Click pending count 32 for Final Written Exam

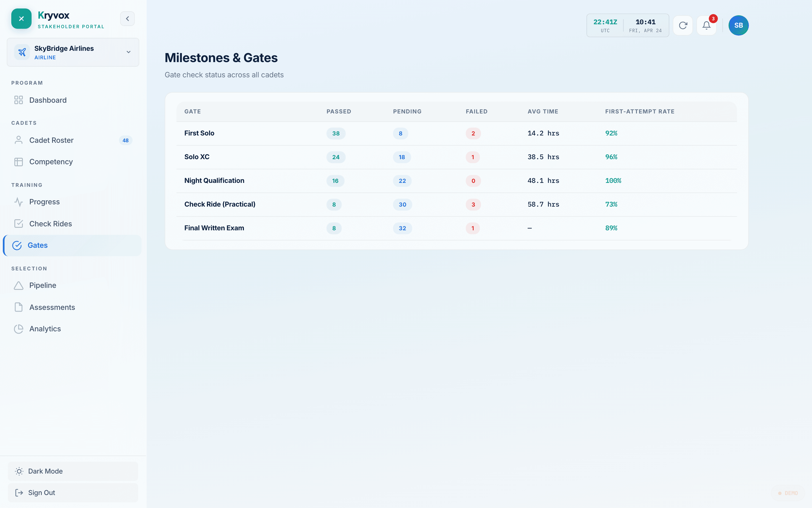(402, 228)
